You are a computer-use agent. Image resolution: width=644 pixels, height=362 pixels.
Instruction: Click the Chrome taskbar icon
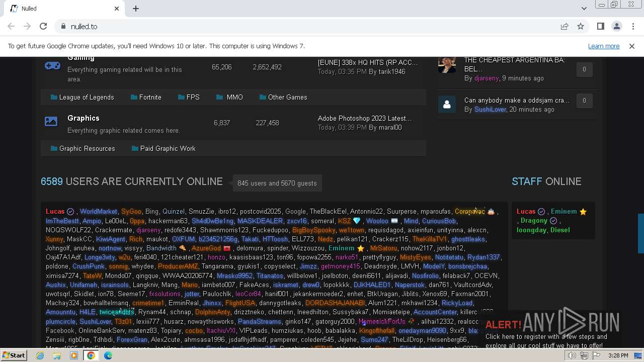91,355
